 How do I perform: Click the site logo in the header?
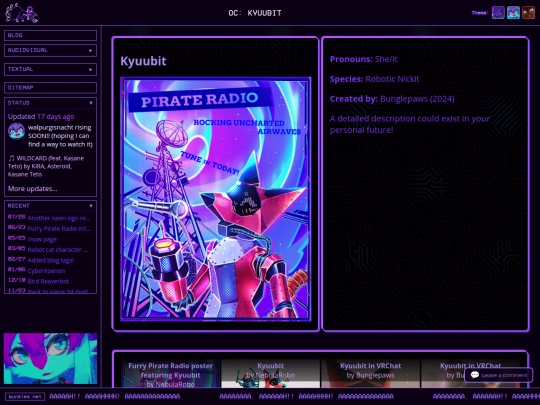pyautogui.click(x=21, y=13)
